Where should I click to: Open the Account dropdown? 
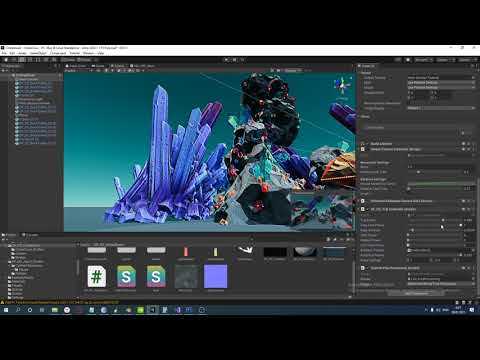[x=423, y=60]
